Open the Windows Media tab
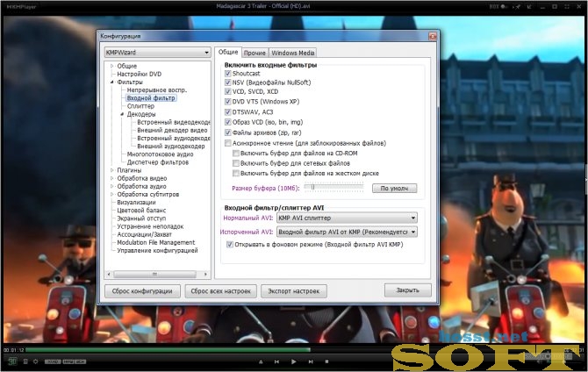588x372 pixels. click(293, 53)
